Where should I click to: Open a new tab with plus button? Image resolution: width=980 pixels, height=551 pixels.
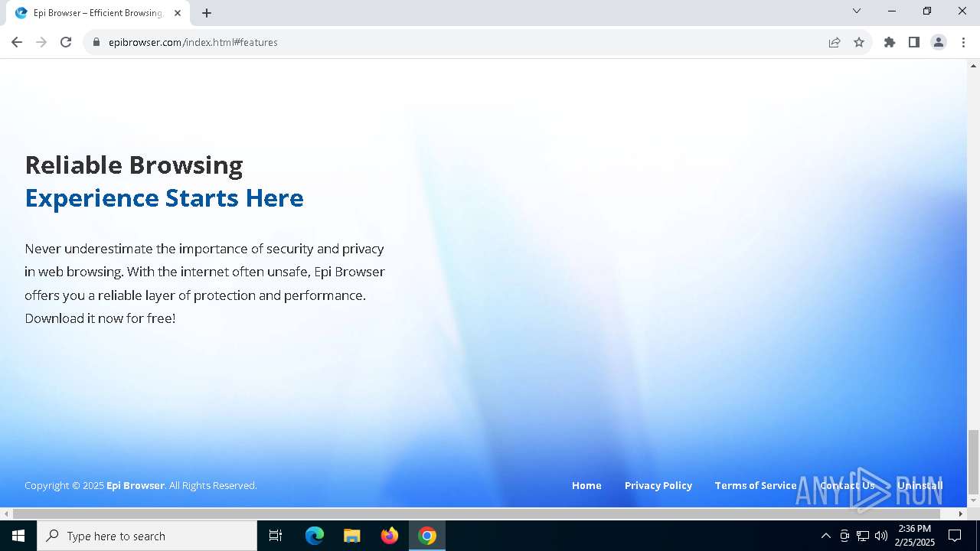point(207,13)
